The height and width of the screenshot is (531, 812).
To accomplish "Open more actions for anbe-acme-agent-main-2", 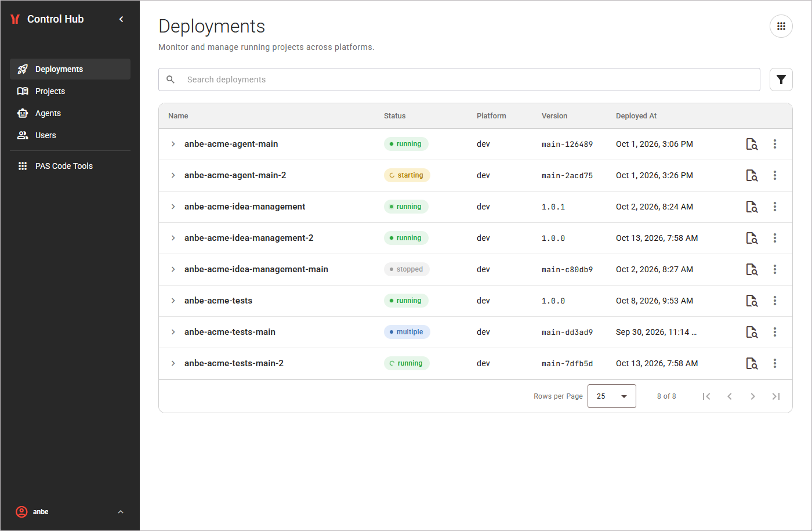I will (x=775, y=175).
